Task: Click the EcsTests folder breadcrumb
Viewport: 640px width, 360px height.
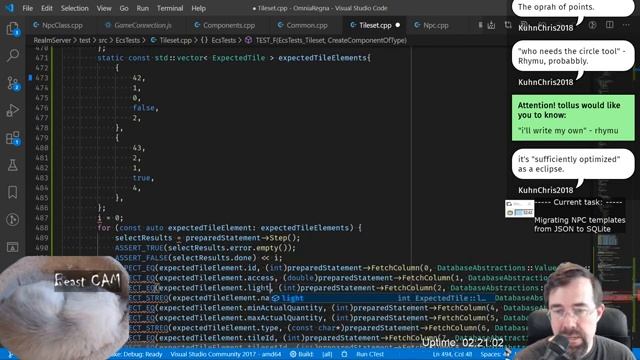Action: click(x=127, y=40)
